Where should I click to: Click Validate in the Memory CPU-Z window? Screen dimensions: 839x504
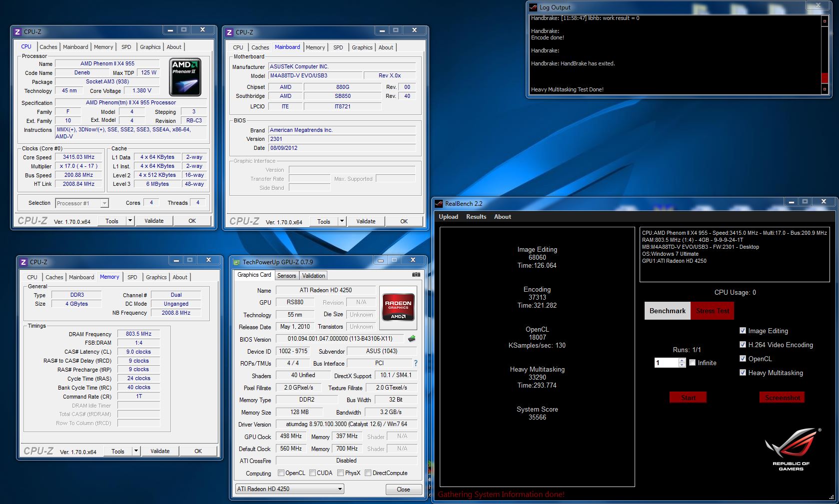160,451
